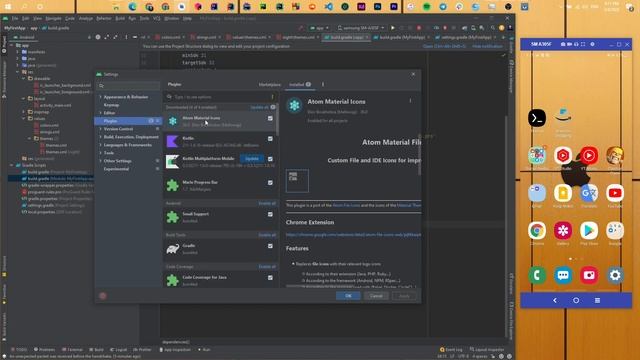Open the File menu in Android Studio

pyautogui.click(x=15, y=18)
